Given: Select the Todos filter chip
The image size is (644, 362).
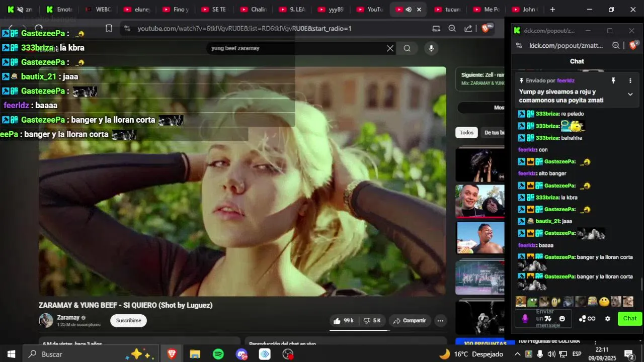Looking at the screenshot, I should point(466,133).
